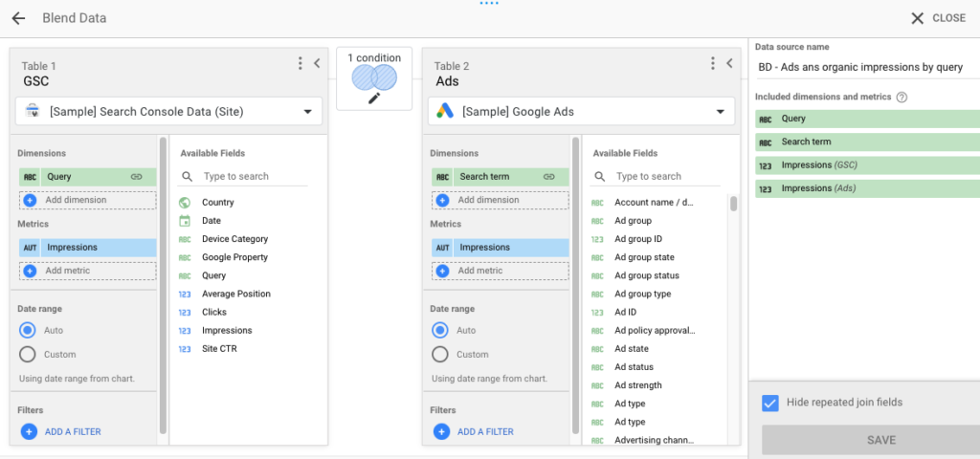Select Auto date range in Table 2
980x459 pixels.
(x=440, y=330)
